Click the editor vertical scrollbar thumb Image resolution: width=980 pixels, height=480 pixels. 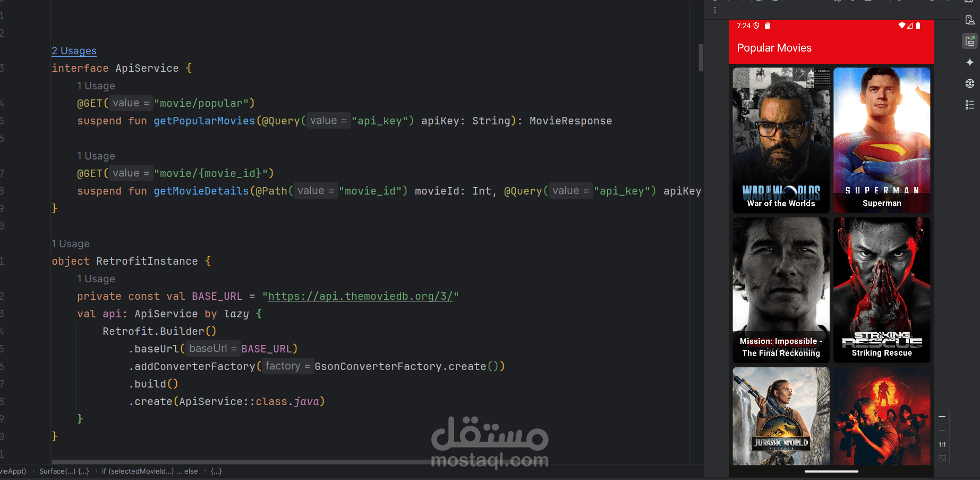(701, 57)
